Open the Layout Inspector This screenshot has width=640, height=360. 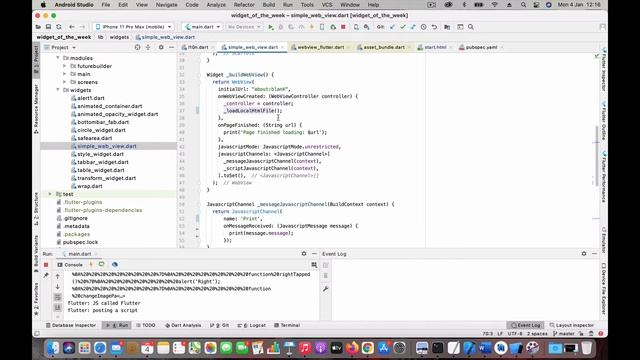point(571,325)
